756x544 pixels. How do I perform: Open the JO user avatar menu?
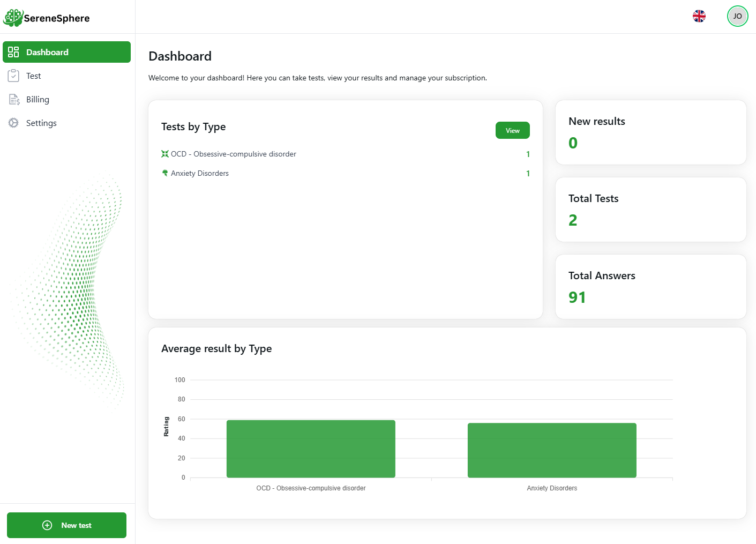737,16
